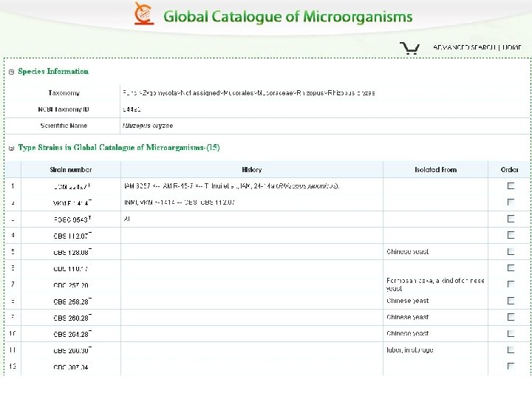Click the Rhizopus oryzae scientific name value
The image size is (532, 399).
(x=148, y=126)
